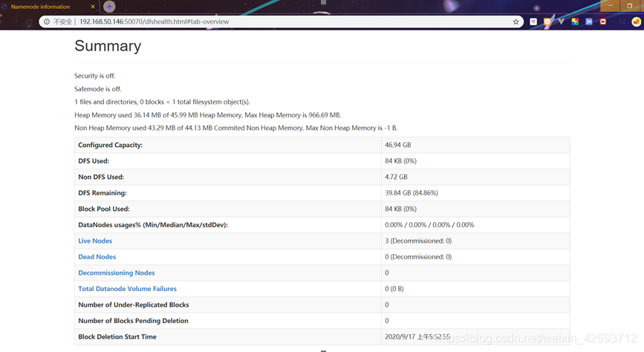Open Total Datanode Volume Failures link
The width and height of the screenshot is (644, 352).
click(x=127, y=289)
